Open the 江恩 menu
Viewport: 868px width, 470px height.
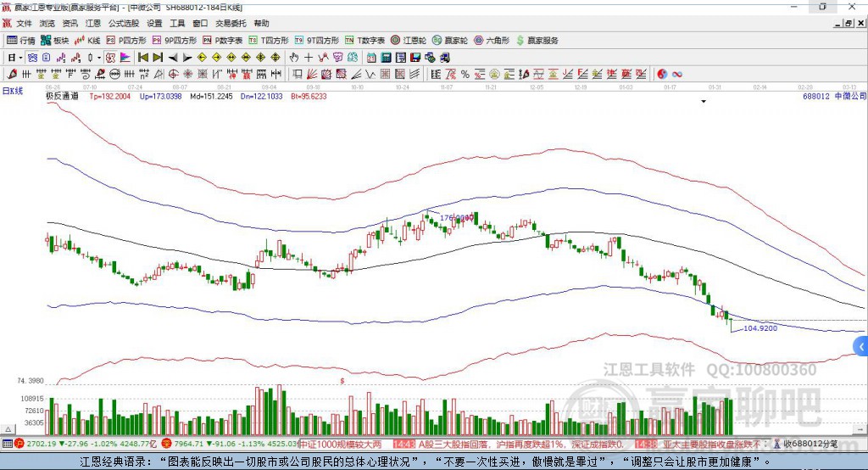[x=93, y=23]
